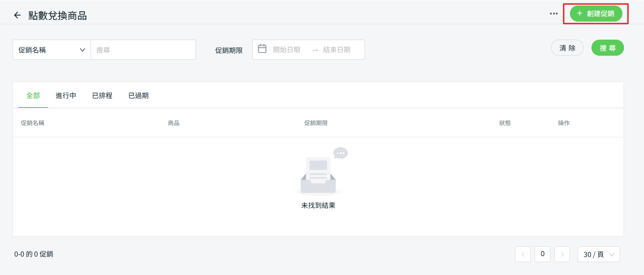The height and width of the screenshot is (275, 644).
Task: Switch to the 已排程 tab
Action: click(102, 96)
